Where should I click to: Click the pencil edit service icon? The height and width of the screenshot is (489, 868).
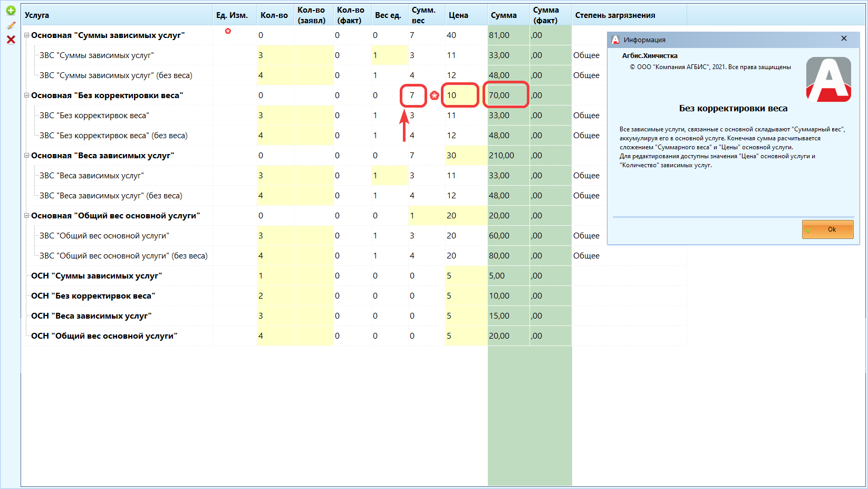11,25
